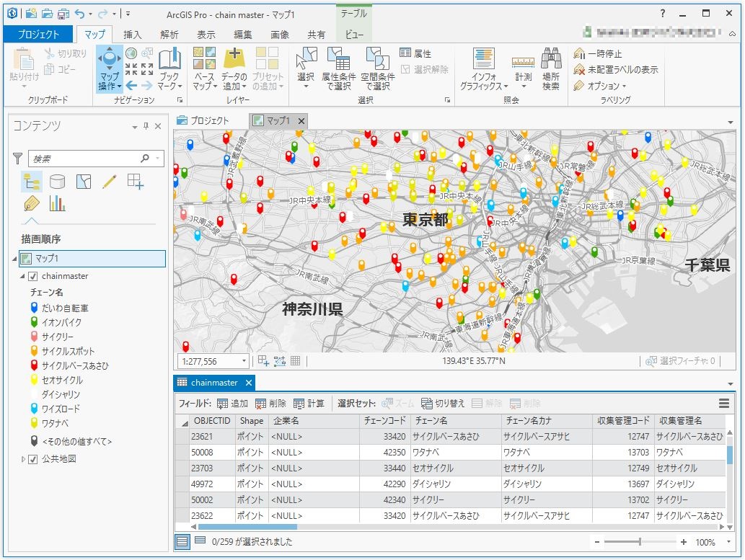Switch to the 編集 ribbon tab
Viewport: 745px width, 560px height.
click(x=243, y=34)
